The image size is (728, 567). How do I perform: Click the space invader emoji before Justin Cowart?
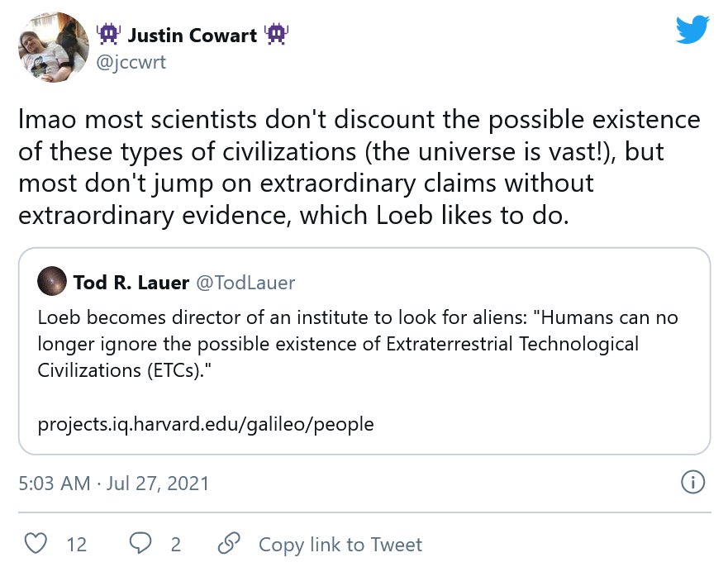click(x=108, y=35)
